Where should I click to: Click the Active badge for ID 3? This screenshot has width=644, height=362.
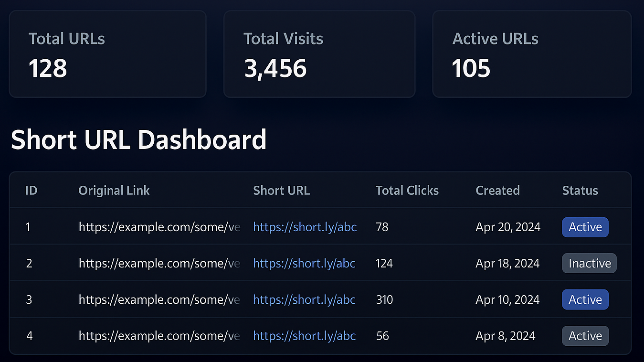click(x=585, y=299)
